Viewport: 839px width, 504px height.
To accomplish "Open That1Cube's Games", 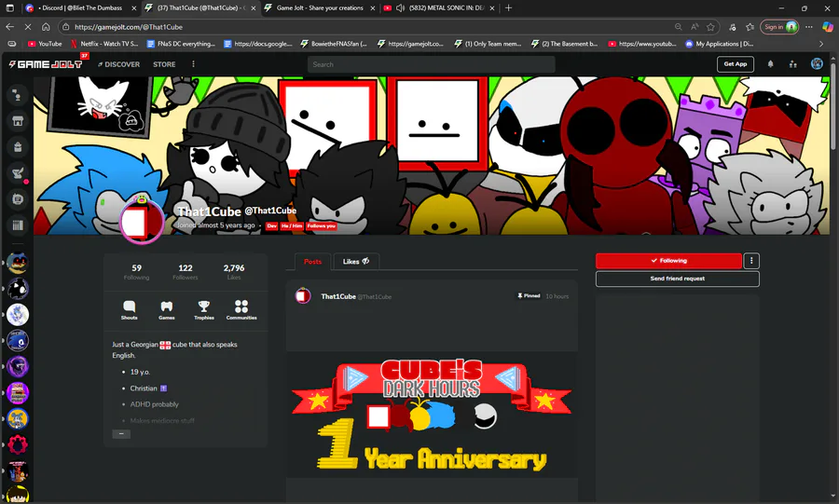I will coord(167,310).
